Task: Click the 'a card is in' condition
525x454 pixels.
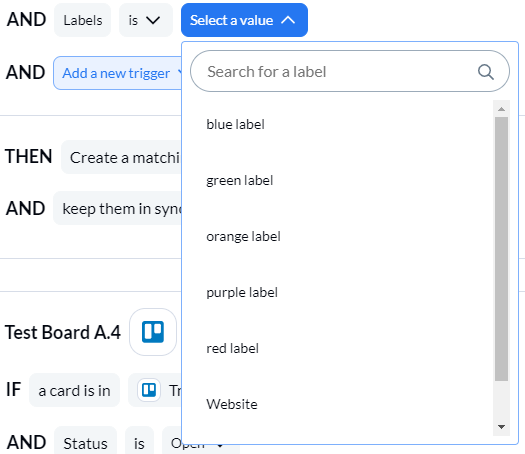Action: point(74,390)
